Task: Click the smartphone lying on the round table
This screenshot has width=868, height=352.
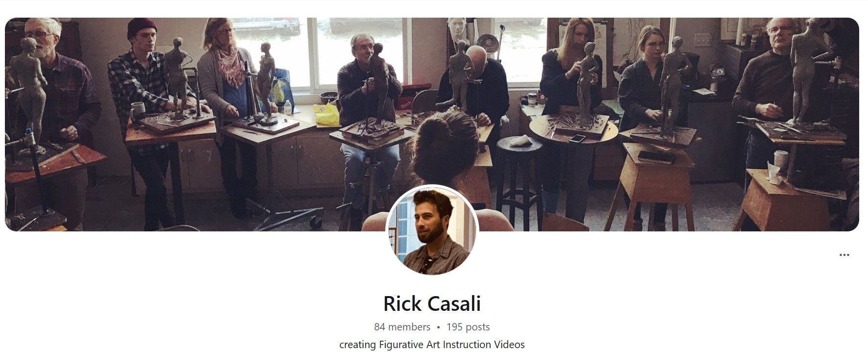Action: click(577, 139)
